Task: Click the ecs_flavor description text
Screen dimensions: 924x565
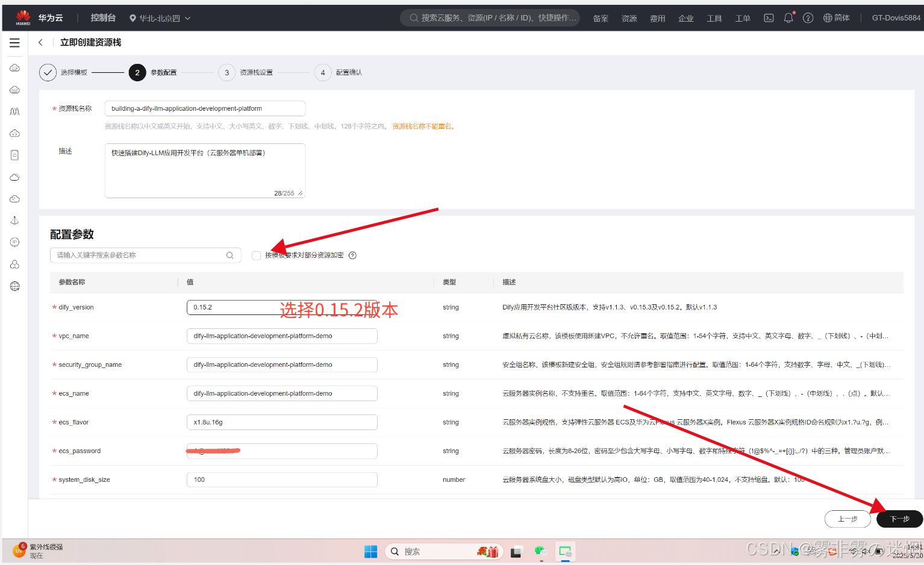Action: (x=695, y=422)
